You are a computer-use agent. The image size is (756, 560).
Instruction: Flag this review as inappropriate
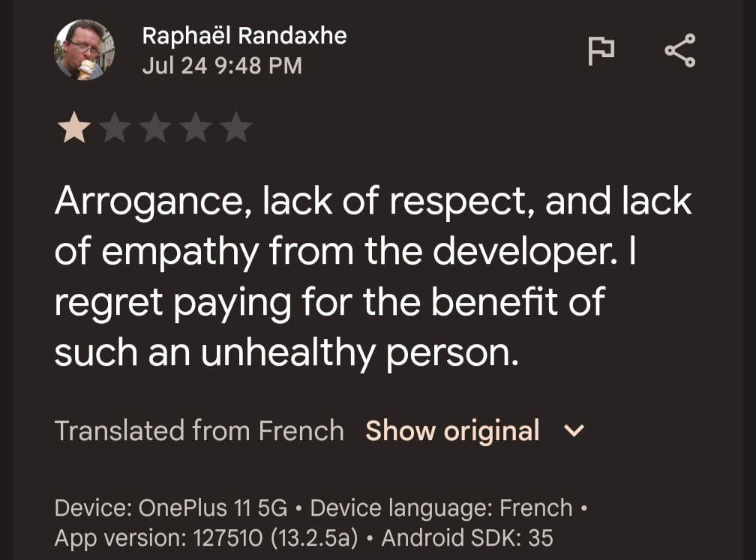600,51
